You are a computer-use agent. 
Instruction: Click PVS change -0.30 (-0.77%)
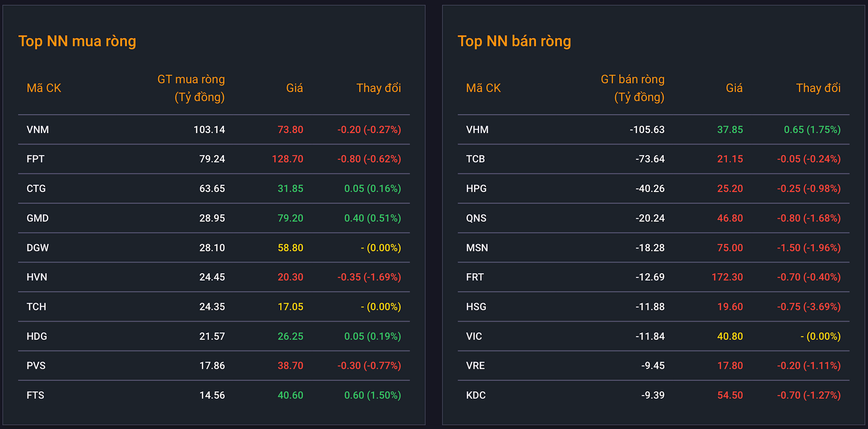[x=369, y=366]
